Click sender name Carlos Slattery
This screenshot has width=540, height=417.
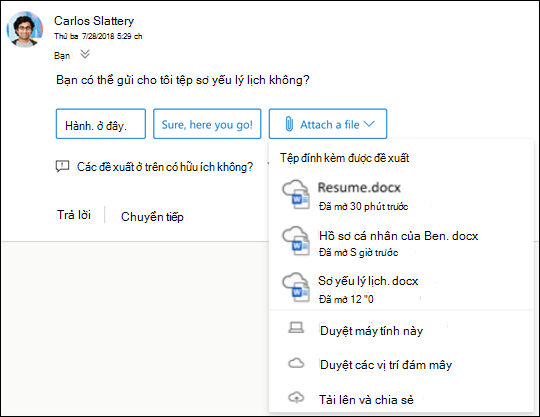point(94,21)
